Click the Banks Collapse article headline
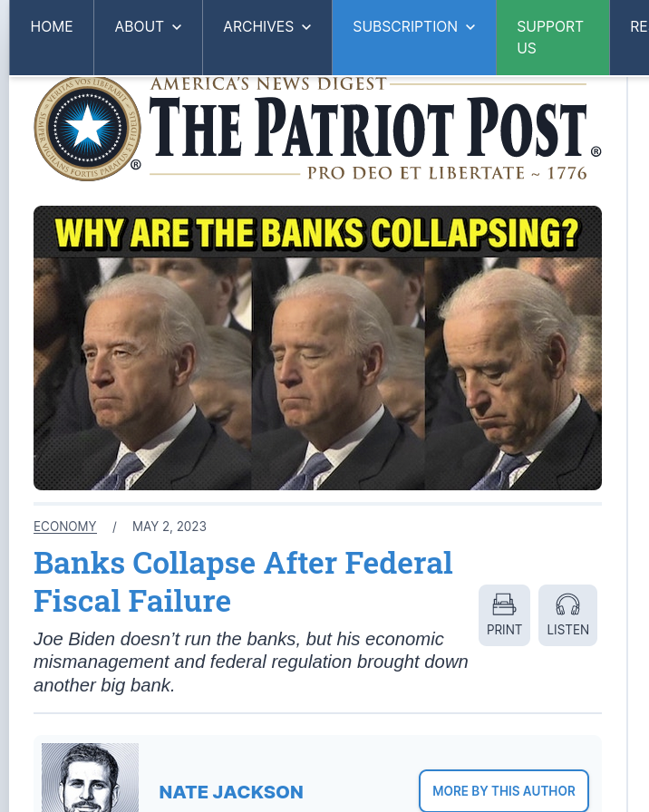 coord(243,582)
